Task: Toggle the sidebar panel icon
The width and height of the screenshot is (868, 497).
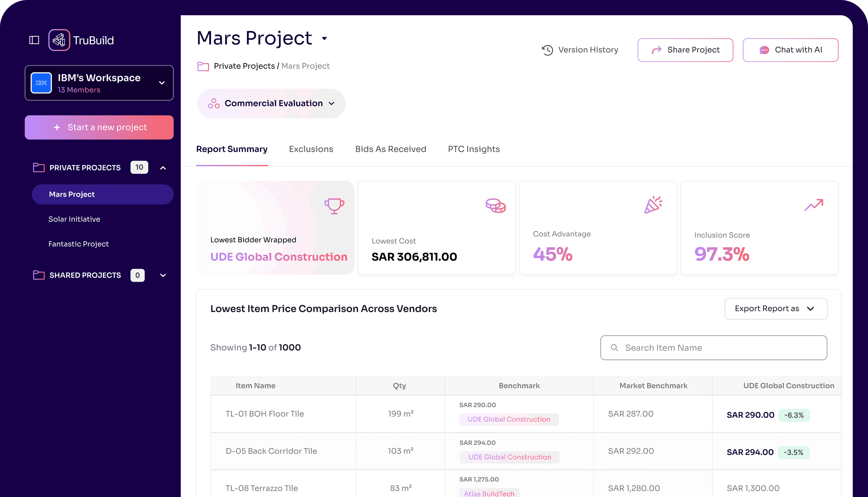Action: (x=34, y=40)
